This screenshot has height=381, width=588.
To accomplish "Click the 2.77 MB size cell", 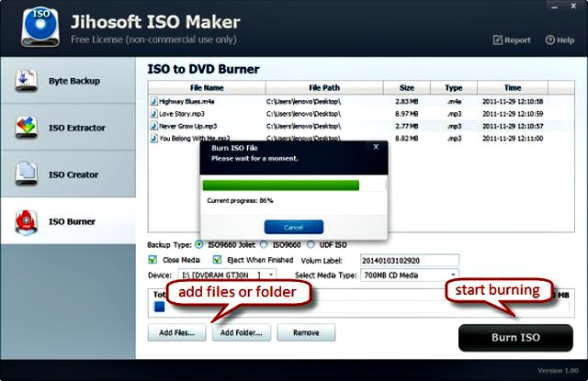I will pos(406,126).
